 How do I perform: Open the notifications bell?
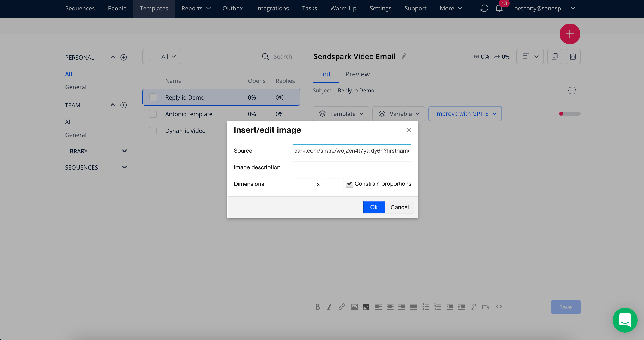pyautogui.click(x=499, y=8)
